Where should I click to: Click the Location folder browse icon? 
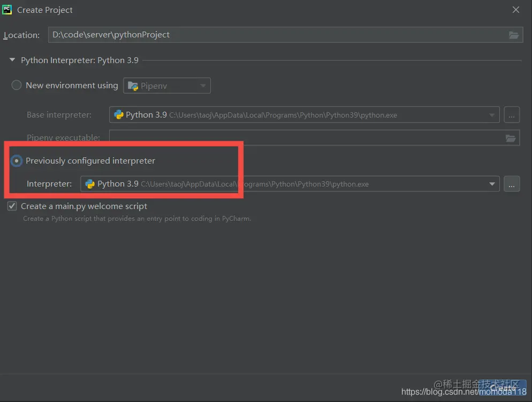(x=514, y=35)
